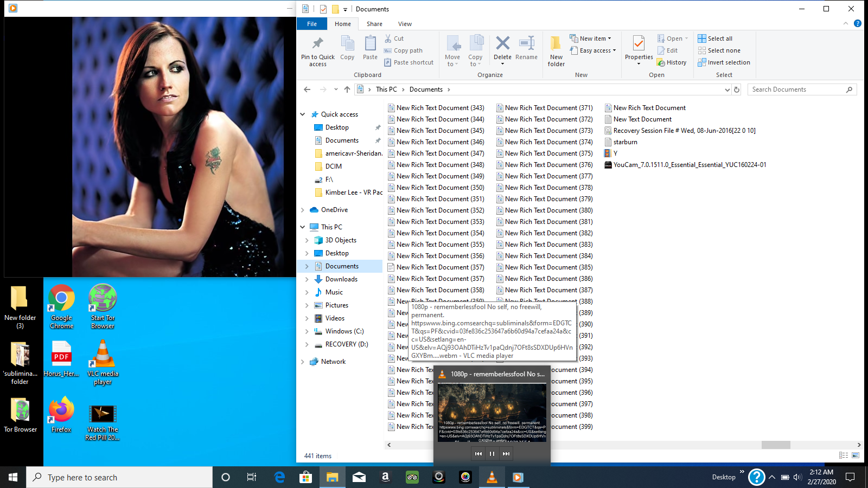Switch to large icons view button
This screenshot has height=488, width=868.
coord(856,455)
